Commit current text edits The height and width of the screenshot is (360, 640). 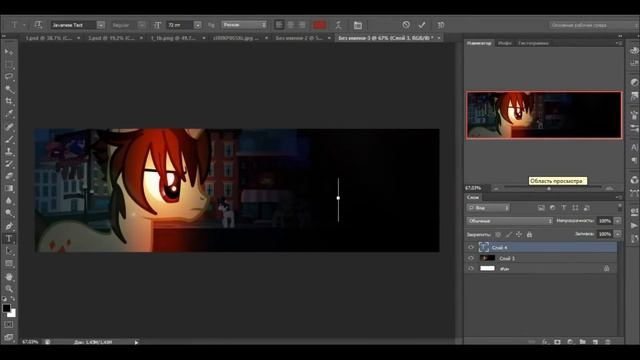point(422,25)
